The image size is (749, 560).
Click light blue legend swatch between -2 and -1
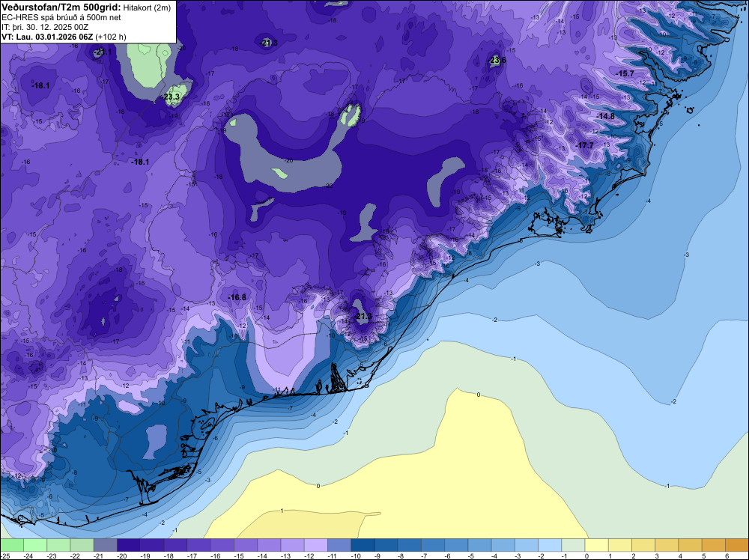coord(550,545)
